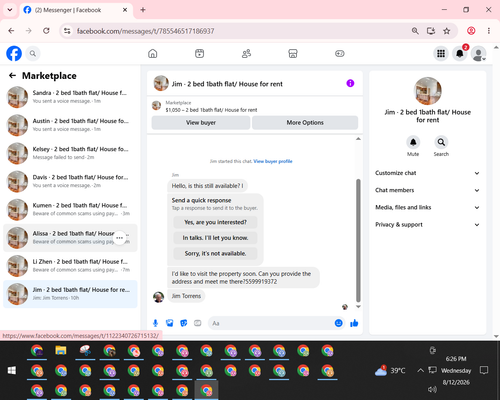This screenshot has width=500, height=400.
Task: Mute this conversation
Action: point(413,142)
